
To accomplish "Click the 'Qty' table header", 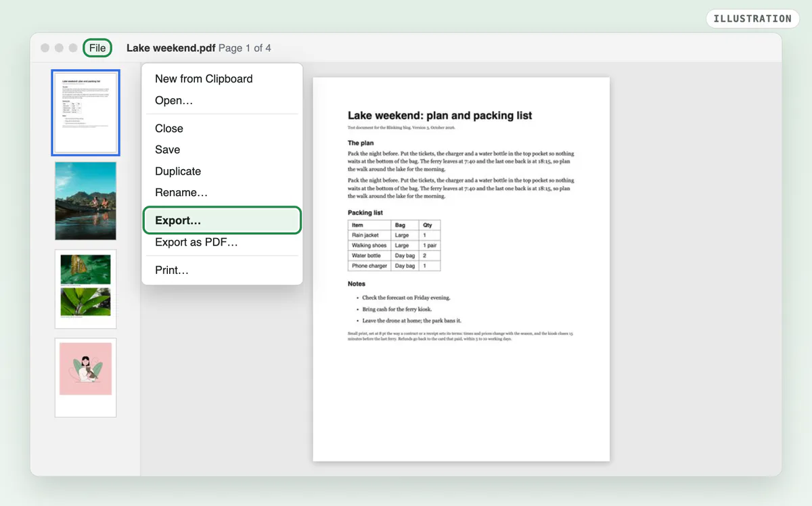I will [x=430, y=225].
